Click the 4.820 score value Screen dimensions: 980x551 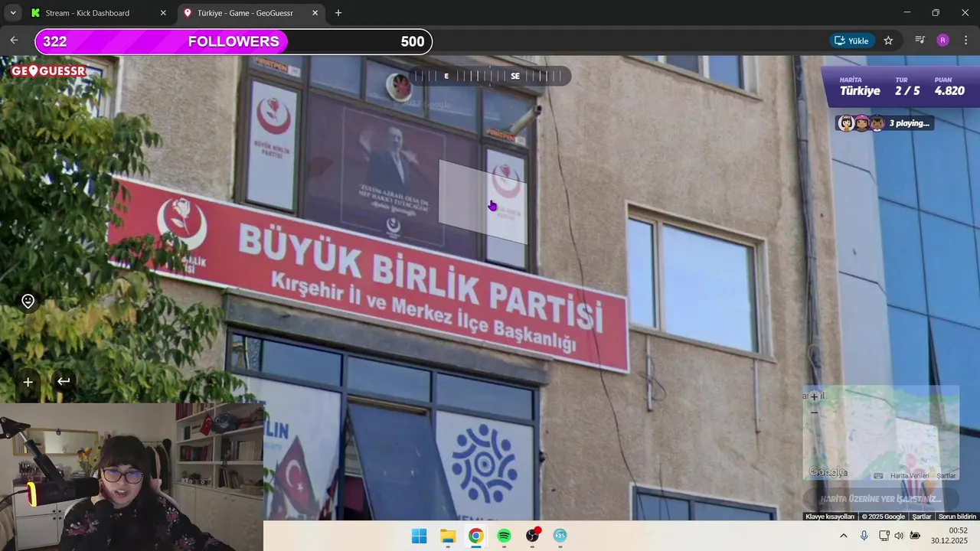949,90
